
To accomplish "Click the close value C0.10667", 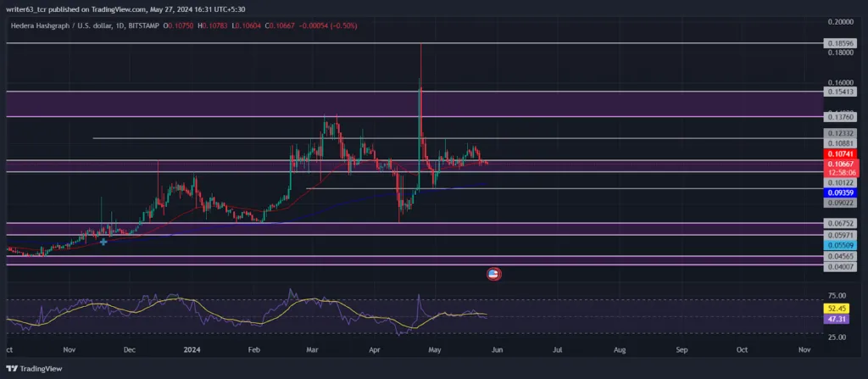I will 280,26.
